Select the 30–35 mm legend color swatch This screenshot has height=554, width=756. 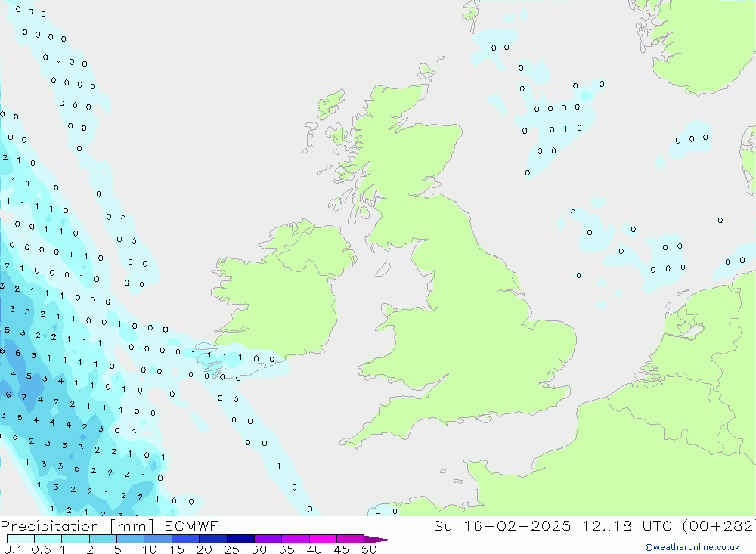(268, 539)
